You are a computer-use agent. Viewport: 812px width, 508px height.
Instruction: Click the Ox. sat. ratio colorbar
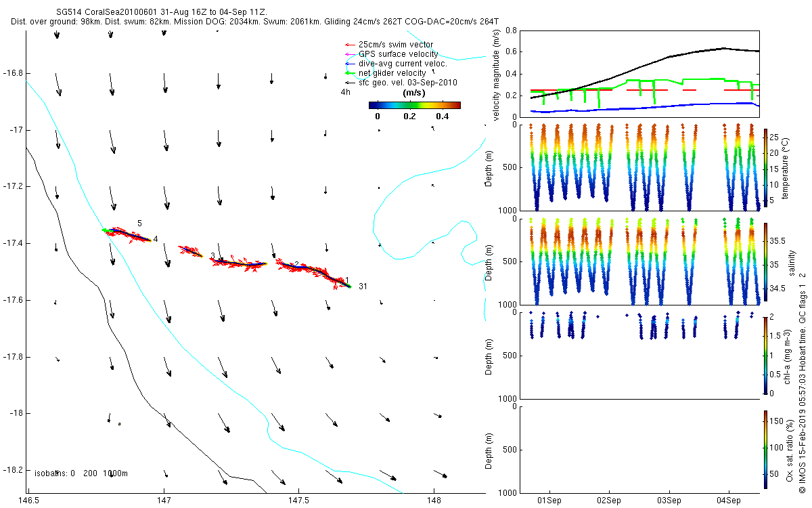765,448
